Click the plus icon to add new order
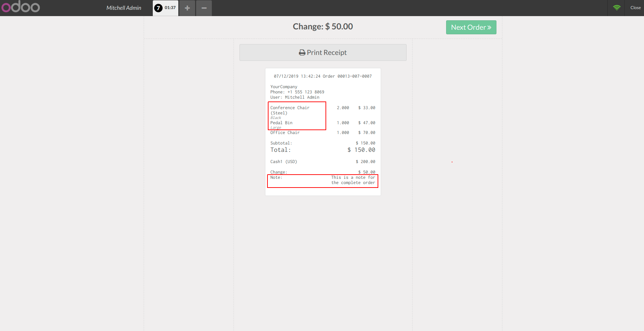The height and width of the screenshot is (331, 644). (x=187, y=8)
